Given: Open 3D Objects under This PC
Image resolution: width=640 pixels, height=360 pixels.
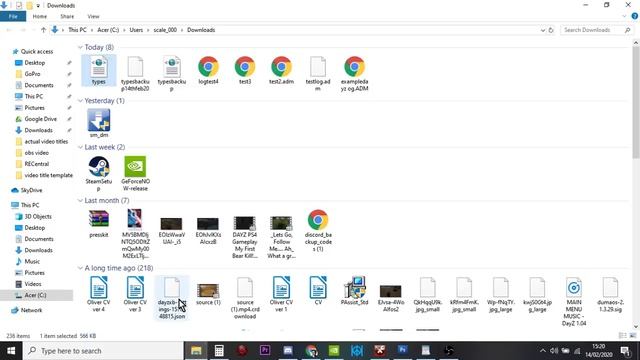Looking at the screenshot, I should click(x=38, y=216).
